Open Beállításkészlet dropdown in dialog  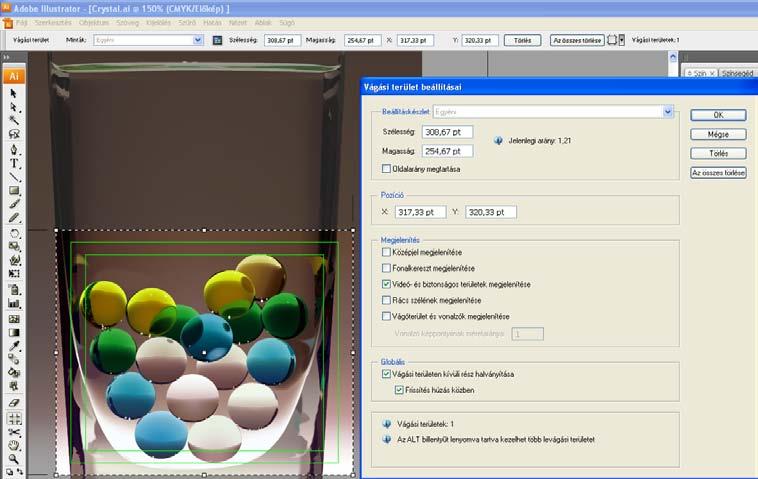668,112
